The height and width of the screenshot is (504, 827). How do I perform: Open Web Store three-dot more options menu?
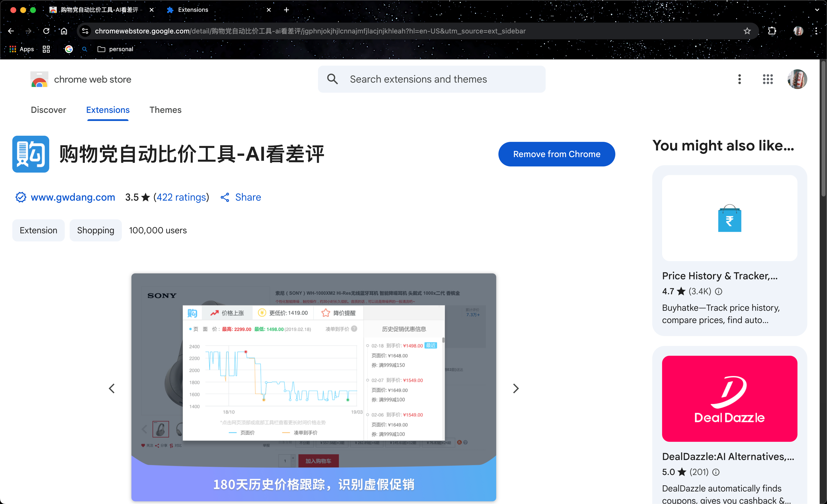point(739,79)
